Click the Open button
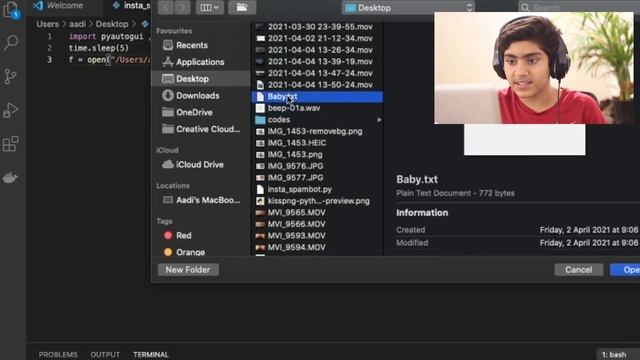 coord(626,270)
